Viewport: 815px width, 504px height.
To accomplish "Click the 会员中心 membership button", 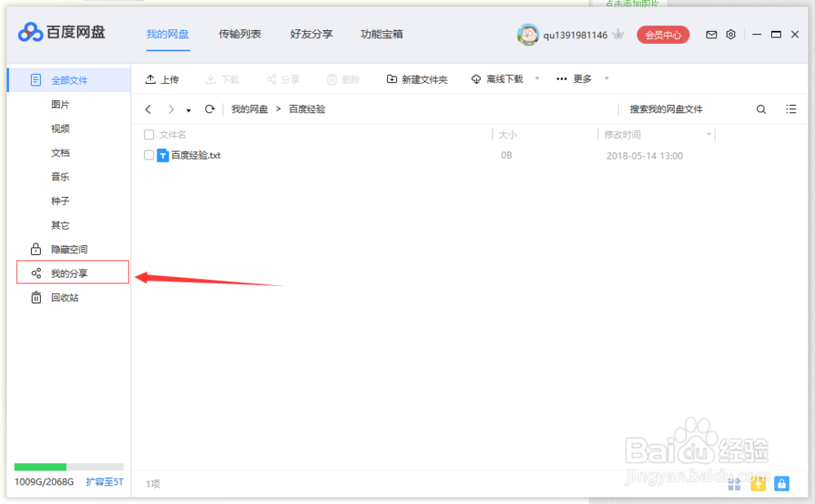I will [663, 34].
